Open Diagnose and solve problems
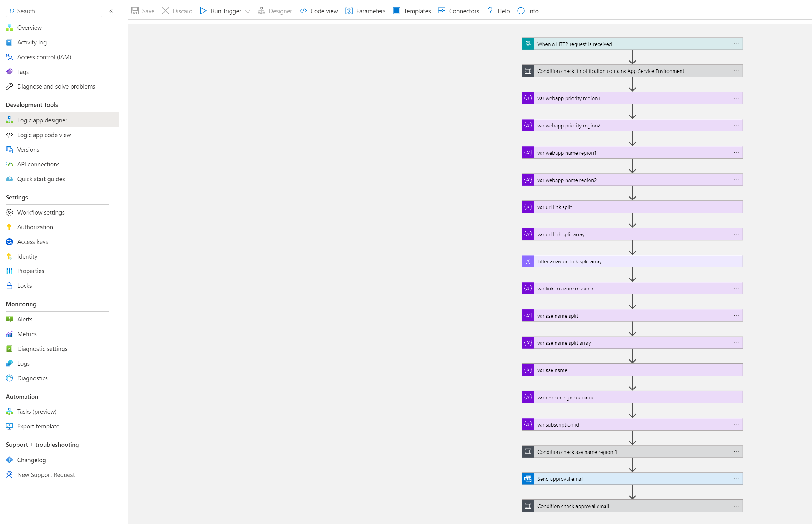 click(56, 86)
